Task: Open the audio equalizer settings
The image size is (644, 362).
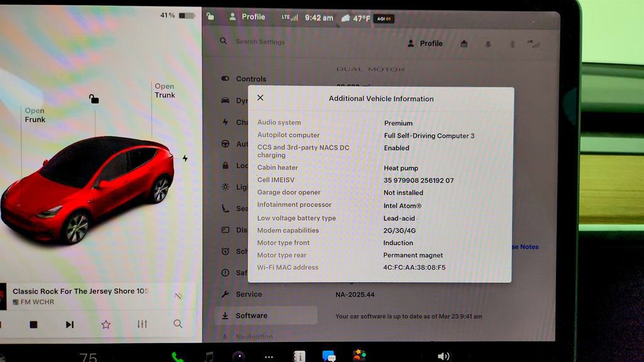Action: pyautogui.click(x=142, y=324)
